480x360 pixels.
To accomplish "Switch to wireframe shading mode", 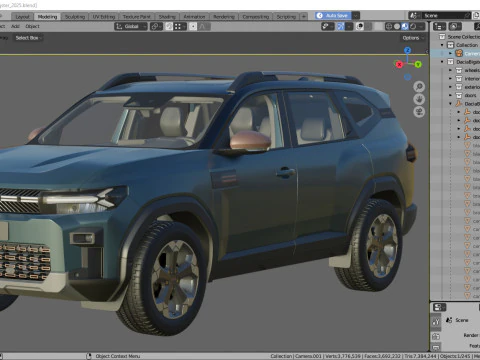I will coord(389,26).
